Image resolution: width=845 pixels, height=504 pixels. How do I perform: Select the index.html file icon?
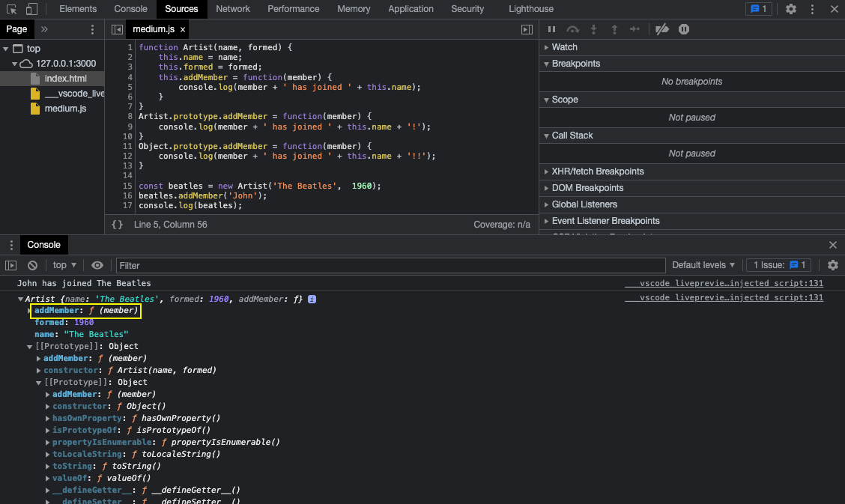35,79
